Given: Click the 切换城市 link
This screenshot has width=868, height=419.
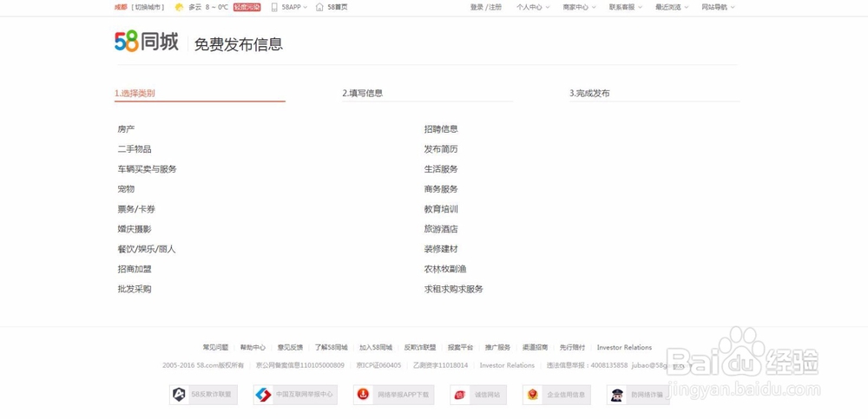Looking at the screenshot, I should click(148, 7).
